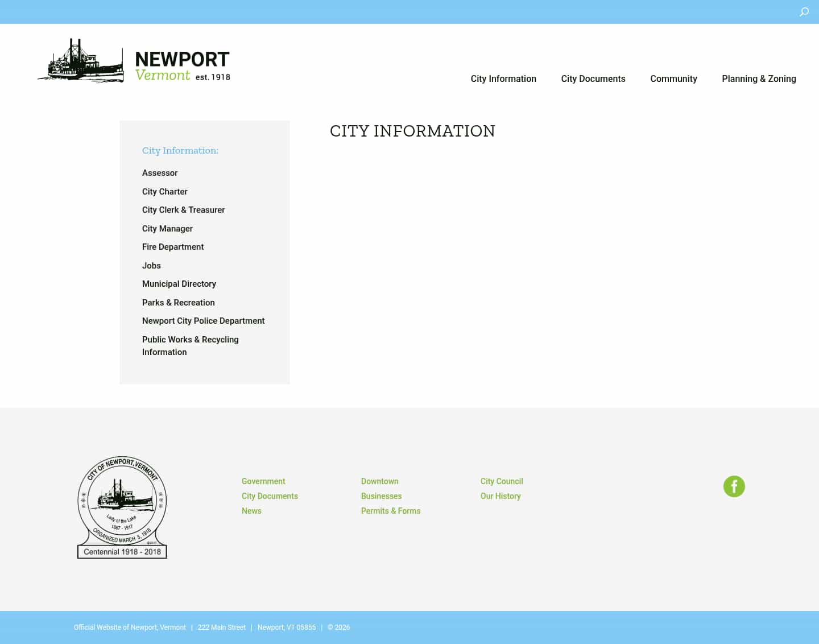Viewport: 819px width, 644px height.
Task: Click the City of Newport seal
Action: (x=122, y=506)
